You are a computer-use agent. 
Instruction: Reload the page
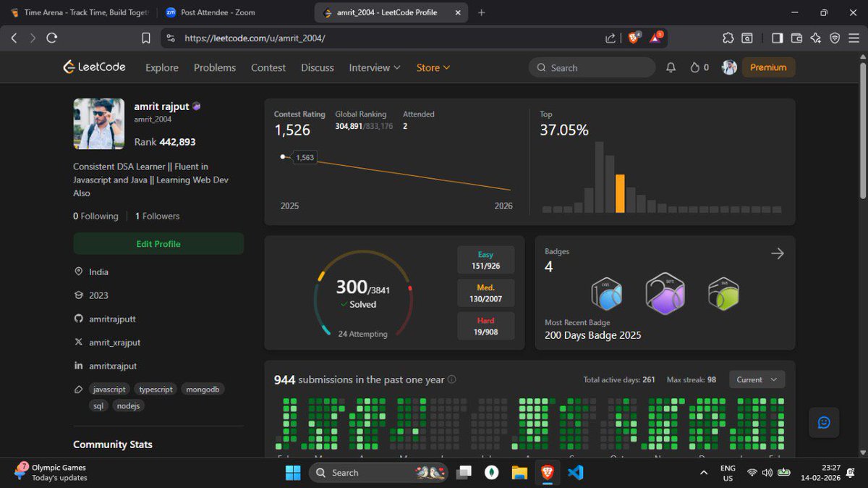pyautogui.click(x=51, y=38)
